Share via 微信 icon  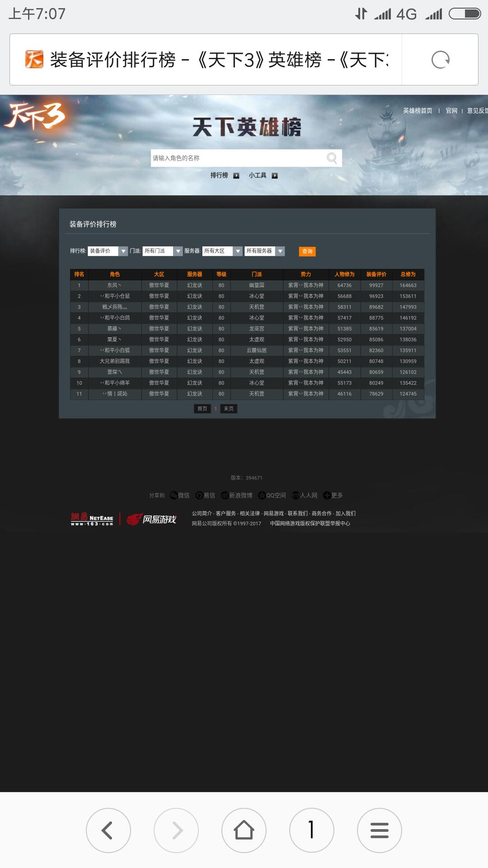click(174, 495)
